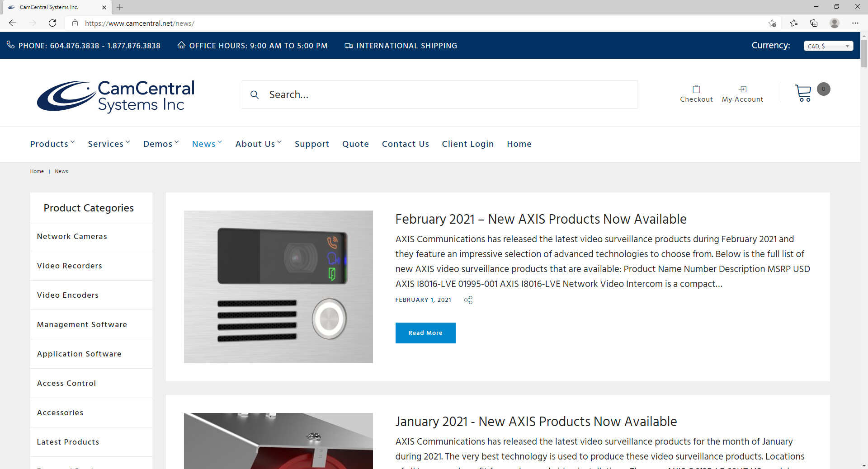Viewport: 868px width, 469px height.
Task: Select Network Cameras category
Action: (72, 236)
